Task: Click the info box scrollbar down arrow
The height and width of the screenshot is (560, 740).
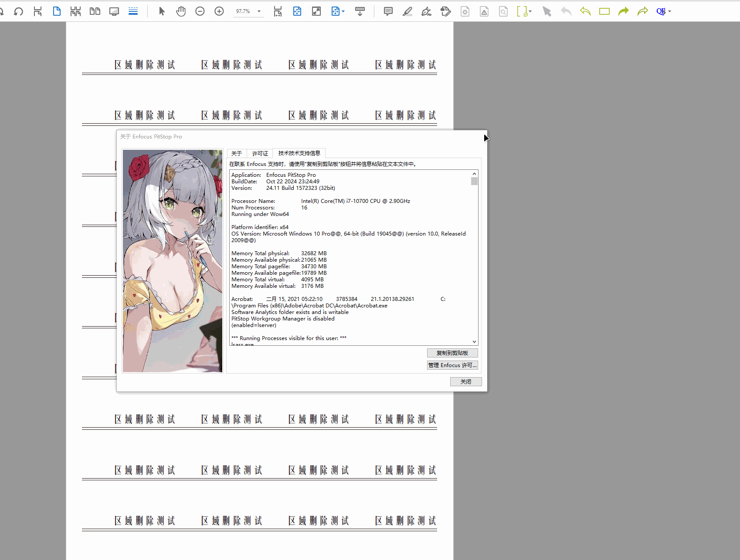Action: [x=474, y=342]
